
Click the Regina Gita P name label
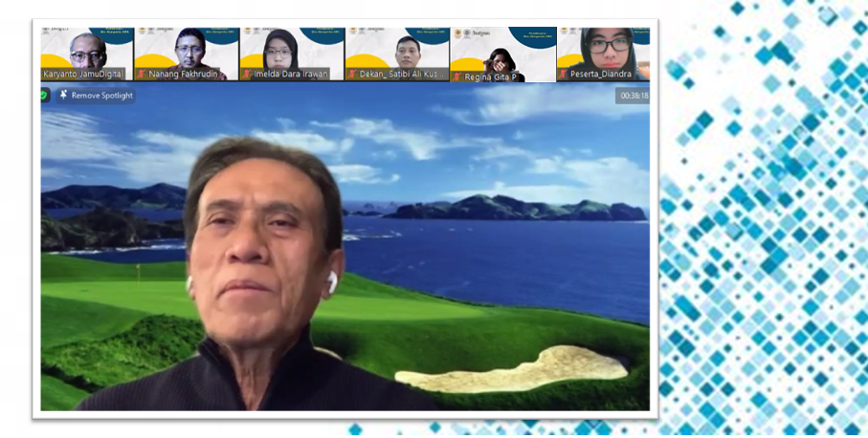click(x=491, y=77)
